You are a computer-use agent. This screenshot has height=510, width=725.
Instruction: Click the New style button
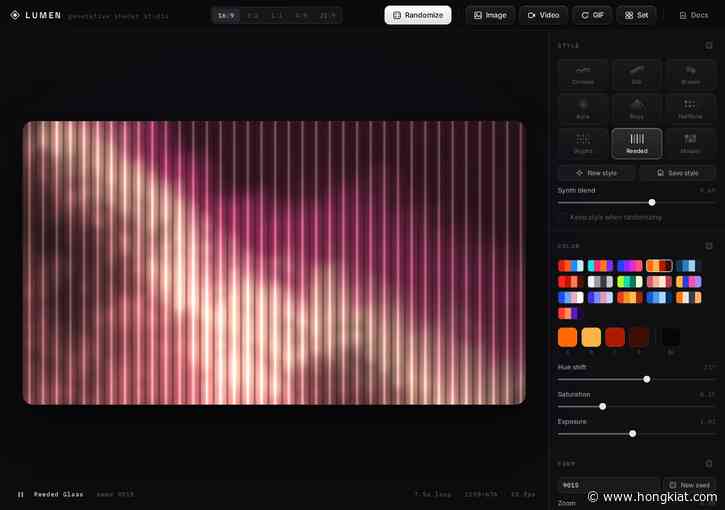pyautogui.click(x=596, y=173)
